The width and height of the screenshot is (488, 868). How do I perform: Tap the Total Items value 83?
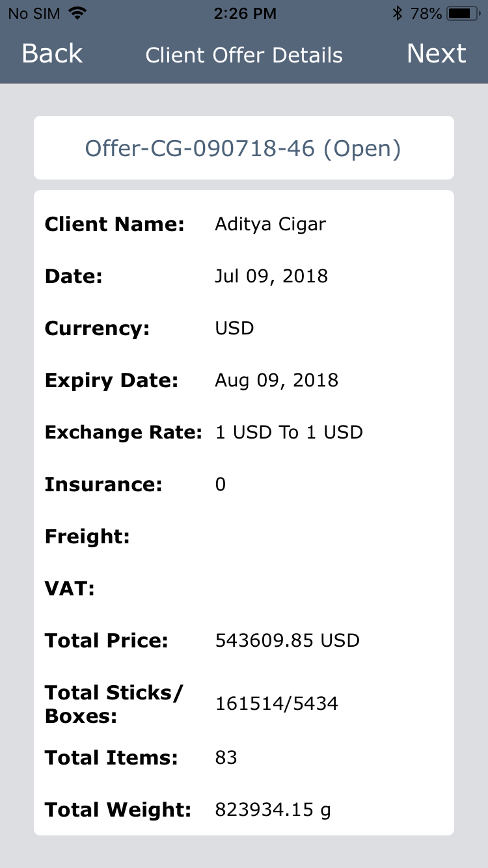pos(226,758)
